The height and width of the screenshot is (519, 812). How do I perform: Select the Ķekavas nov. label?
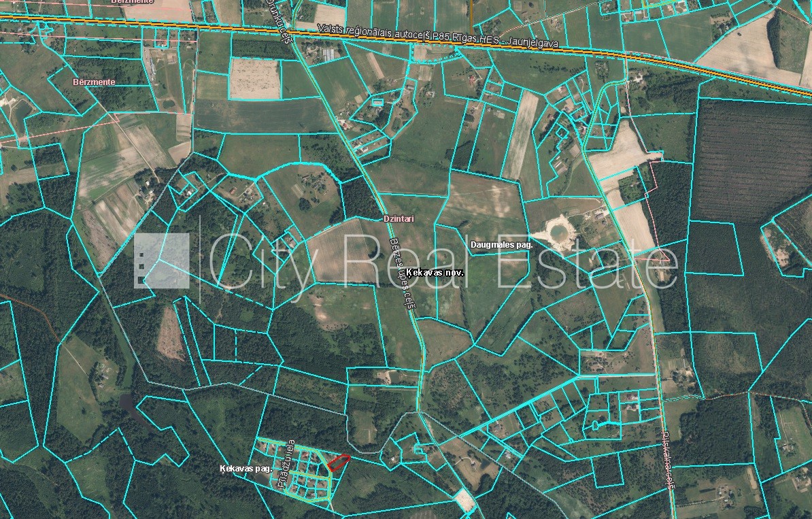[439, 271]
